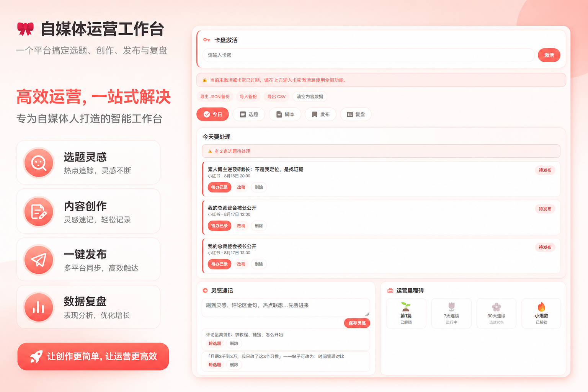Viewport: 588px width, 392px height.
Task: Select the 数据复盘 feature card title
Action: [x=85, y=301]
